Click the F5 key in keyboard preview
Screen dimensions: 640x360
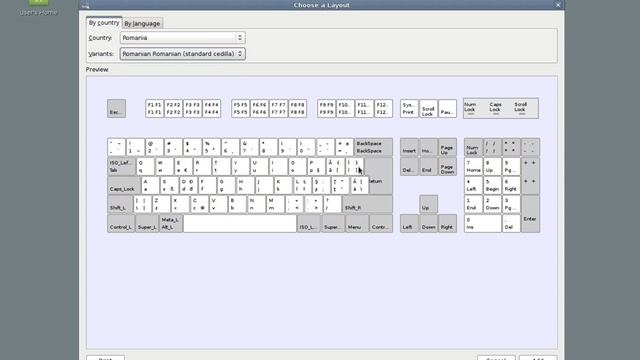coord(240,109)
